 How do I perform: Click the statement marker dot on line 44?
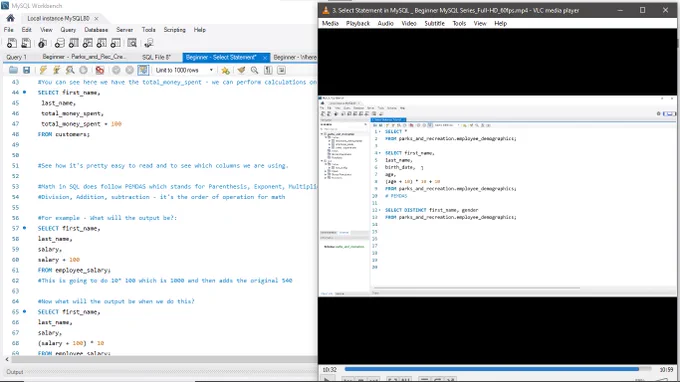click(24, 92)
